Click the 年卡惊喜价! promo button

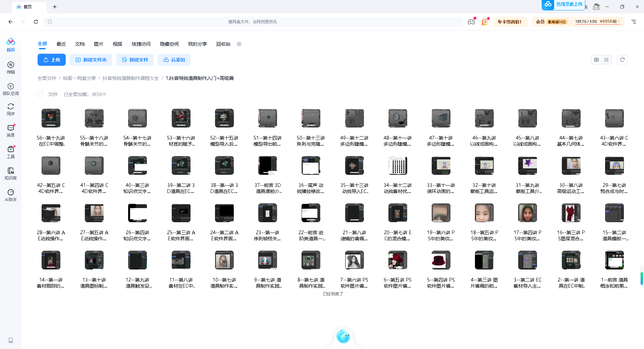point(510,22)
